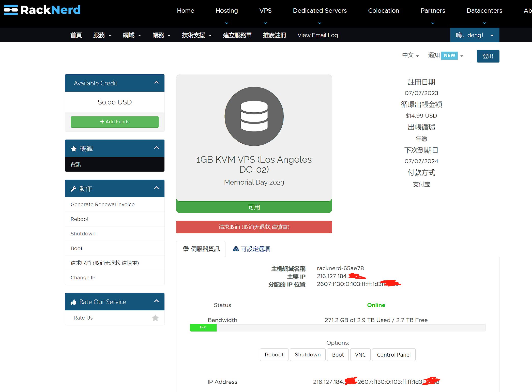Open the 通知 notifications dropdown
Viewport: 532px width, 392px height.
446,55
